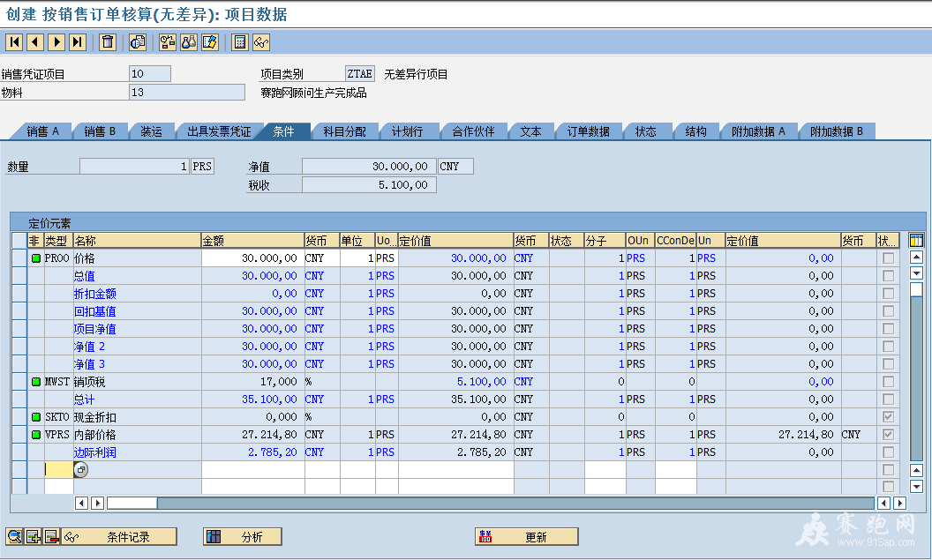Select the PR00 row selector box
932x560 pixels.
[x=19, y=258]
